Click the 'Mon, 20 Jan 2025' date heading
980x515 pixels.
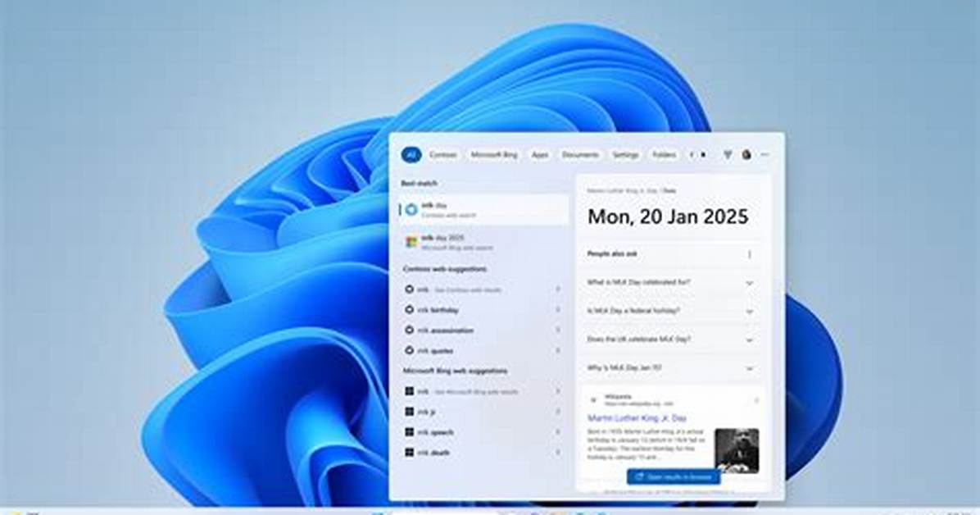668,216
